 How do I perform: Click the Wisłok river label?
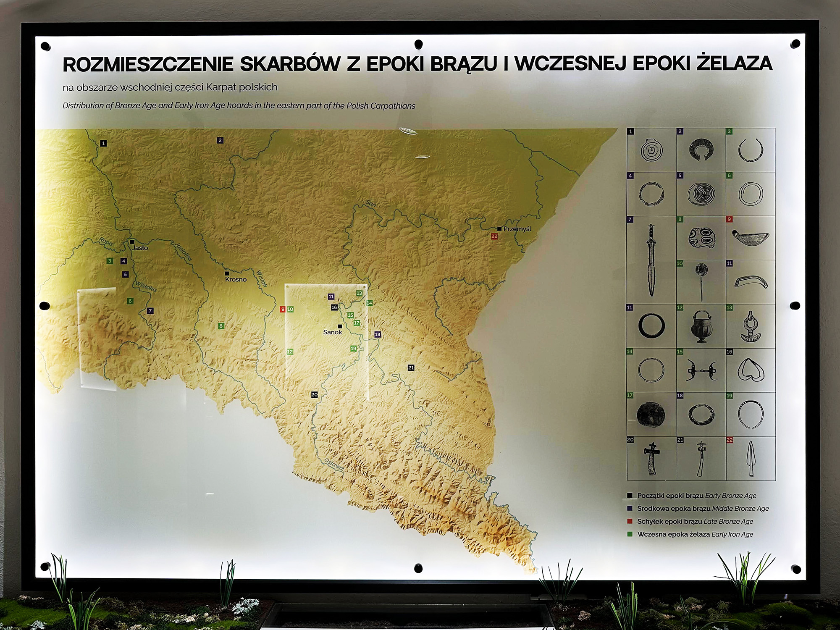point(262,278)
